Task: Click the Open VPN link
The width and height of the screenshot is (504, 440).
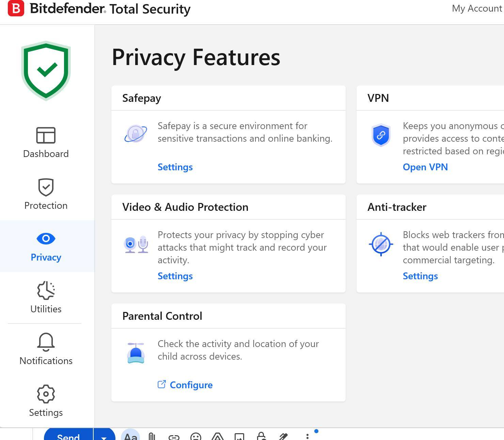Action: click(425, 167)
